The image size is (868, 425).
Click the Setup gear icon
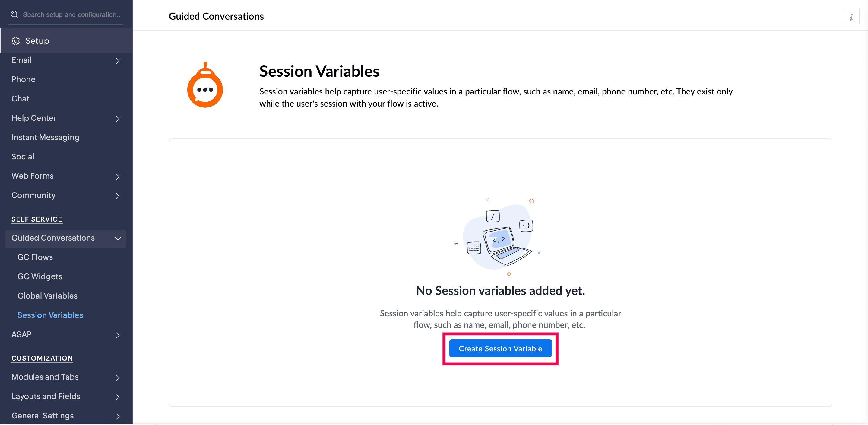15,41
